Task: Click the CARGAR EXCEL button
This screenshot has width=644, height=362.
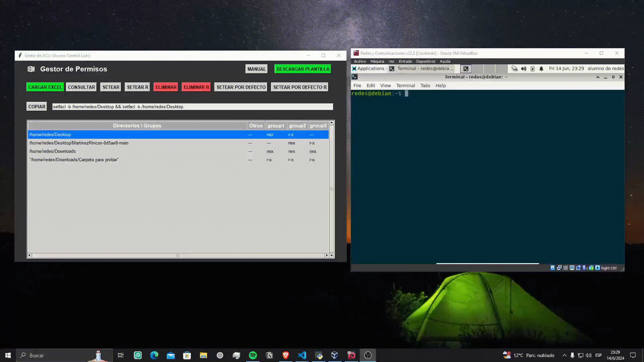Action: 45,87
